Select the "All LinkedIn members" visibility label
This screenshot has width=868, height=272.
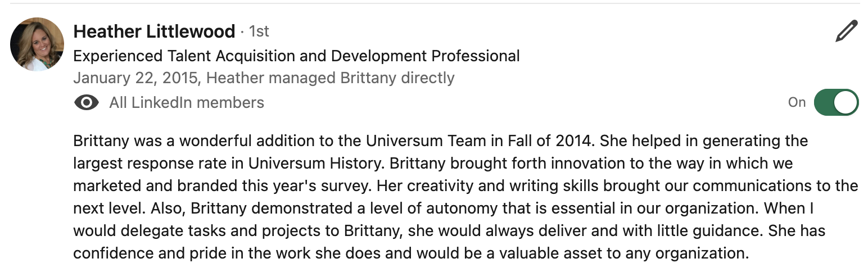coord(187,102)
